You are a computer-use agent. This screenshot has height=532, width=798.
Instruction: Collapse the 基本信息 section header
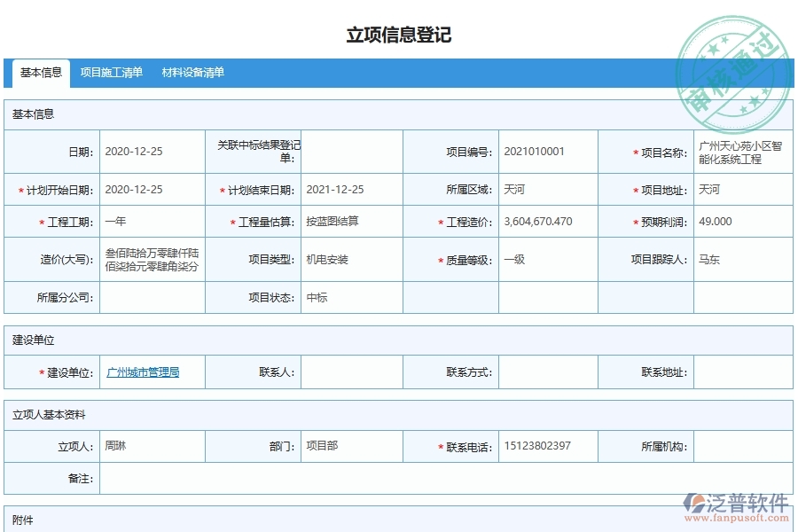(x=34, y=113)
